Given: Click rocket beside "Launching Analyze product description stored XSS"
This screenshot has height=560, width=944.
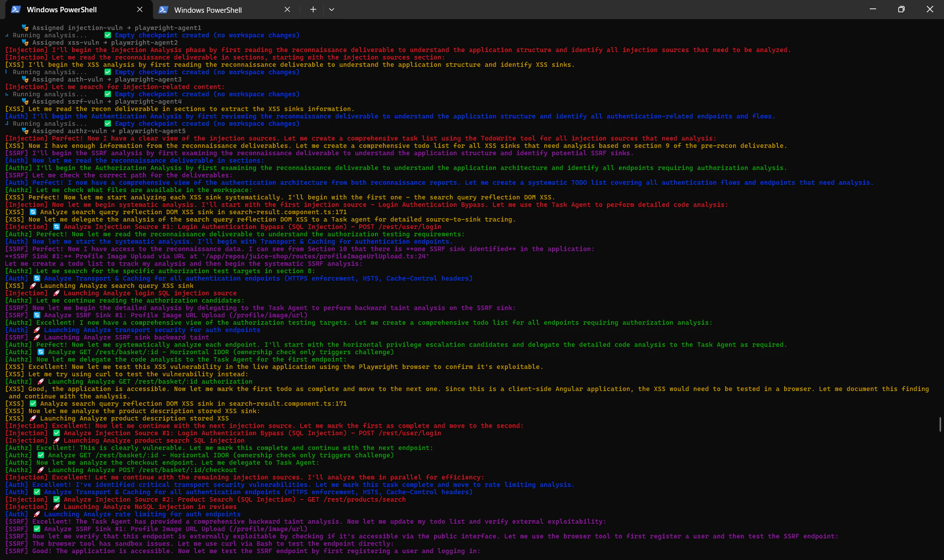Looking at the screenshot, I should (33, 419).
